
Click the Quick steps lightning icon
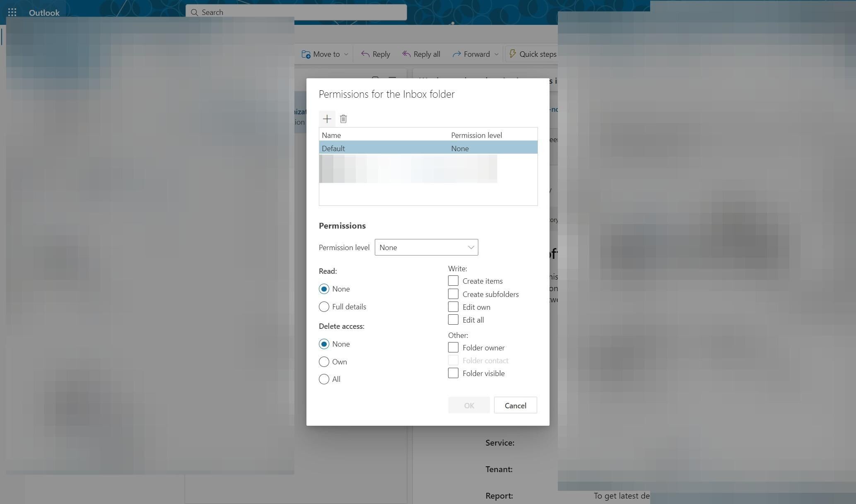(x=512, y=54)
